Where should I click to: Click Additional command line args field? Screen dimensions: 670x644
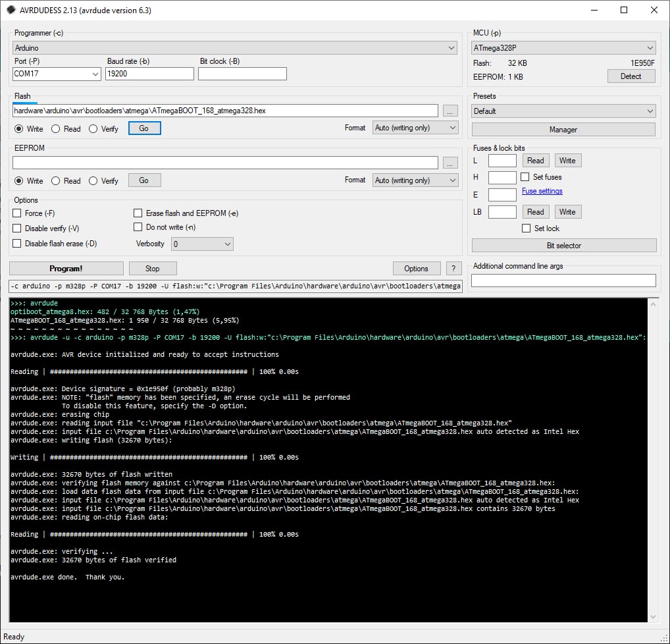(x=563, y=281)
